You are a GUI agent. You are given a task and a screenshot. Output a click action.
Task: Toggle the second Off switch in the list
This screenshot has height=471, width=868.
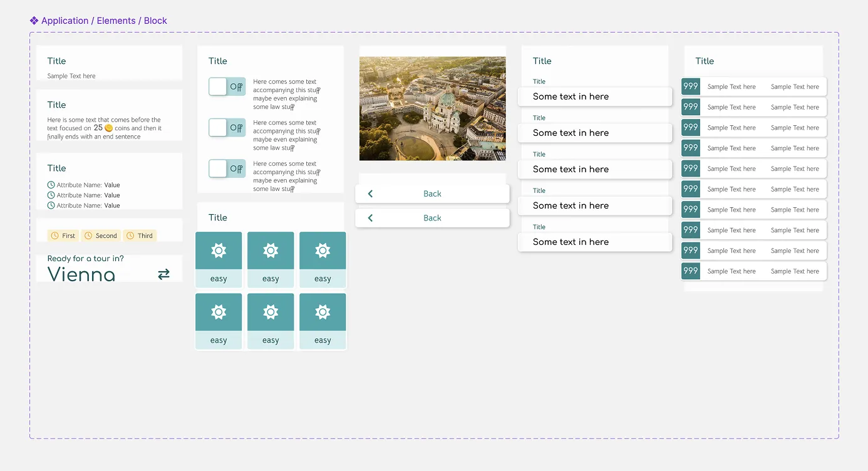pyautogui.click(x=227, y=128)
